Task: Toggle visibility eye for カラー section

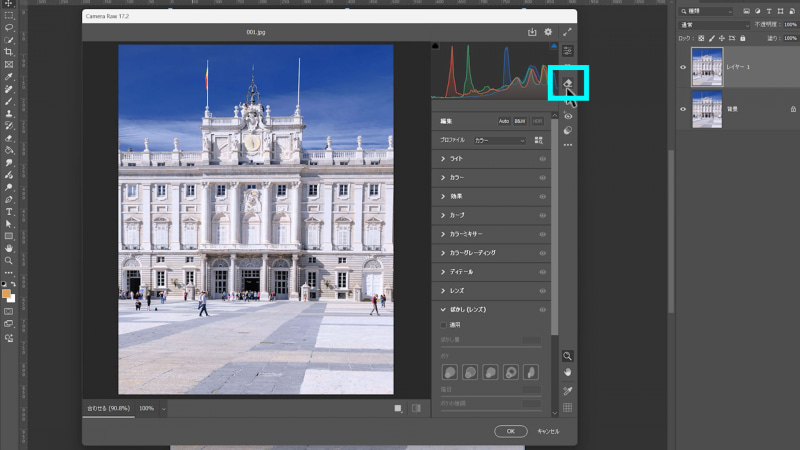Action: pyautogui.click(x=542, y=178)
